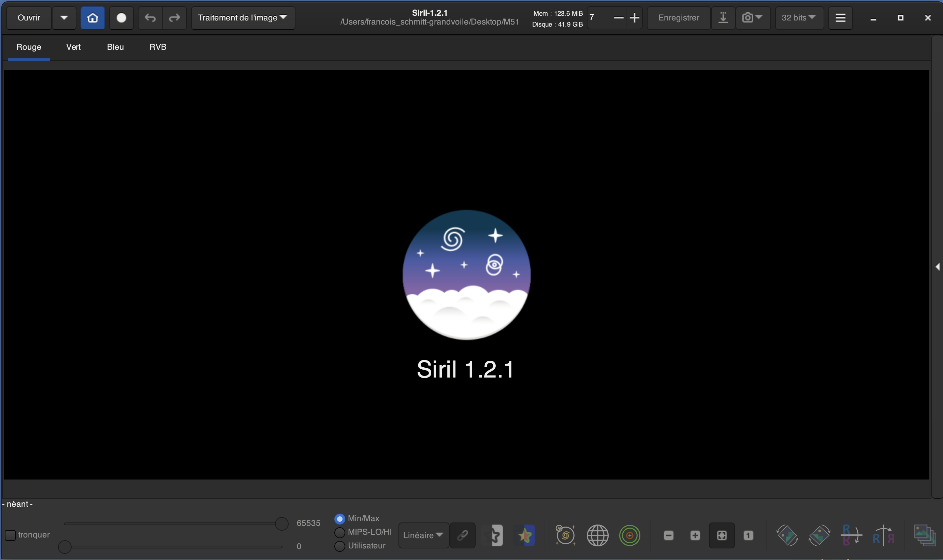Select the MIPS-LO/HI radio option
The image size is (943, 560).
(339, 532)
